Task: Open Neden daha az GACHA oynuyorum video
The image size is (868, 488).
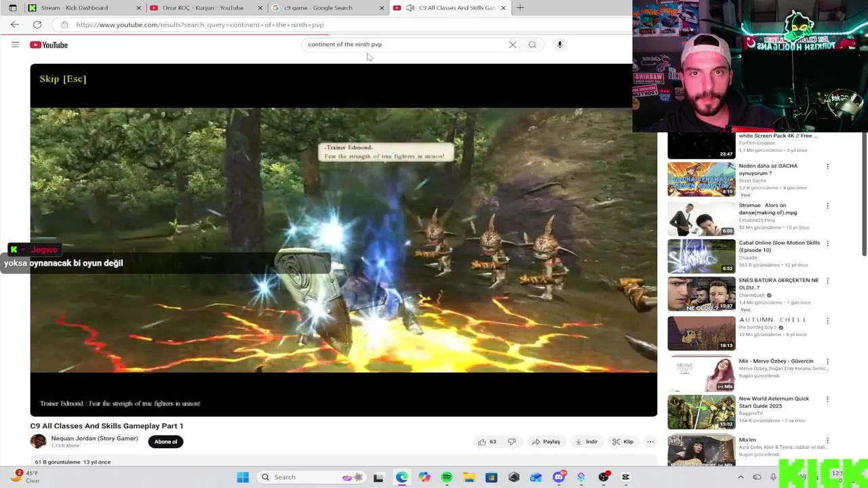Action: [x=701, y=180]
